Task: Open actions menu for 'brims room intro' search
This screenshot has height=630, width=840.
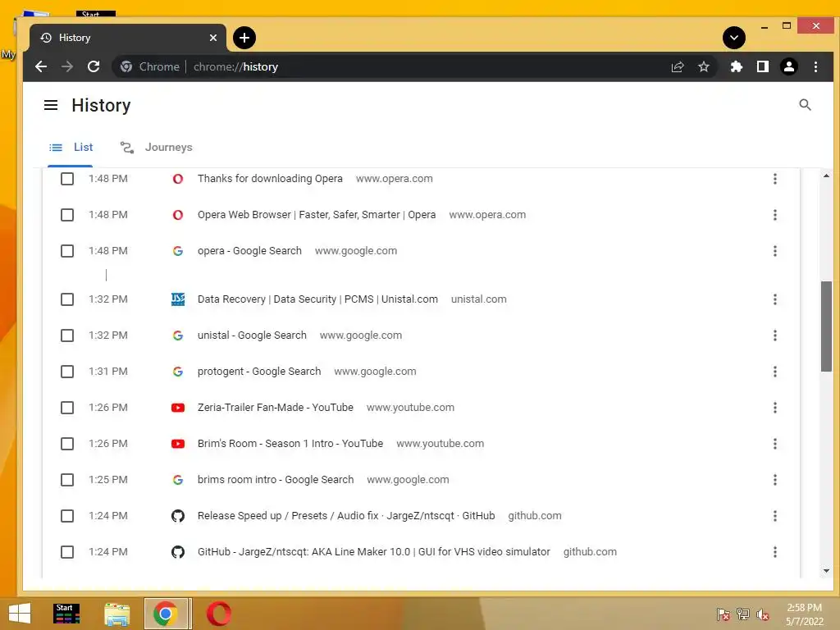Action: pyautogui.click(x=774, y=479)
